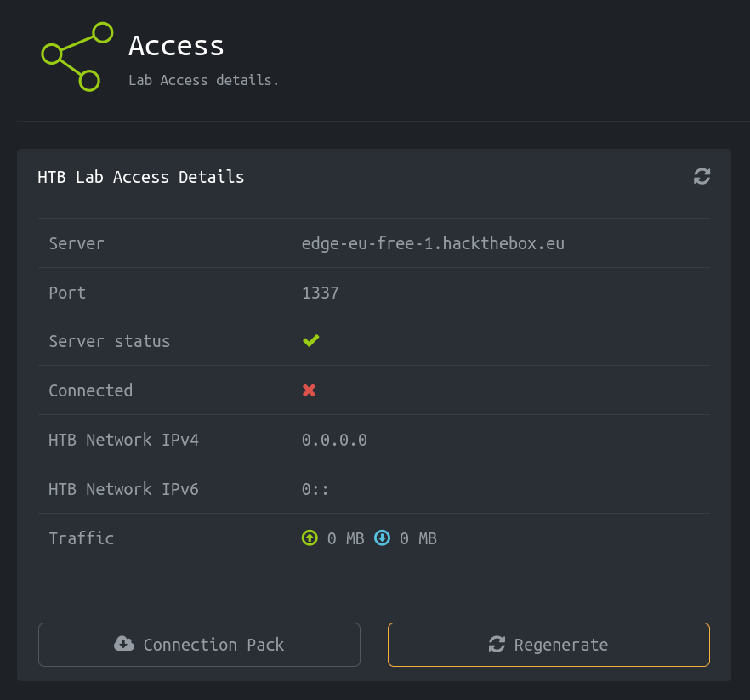Viewport: 750px width, 700px height.
Task: Click the refresh icon in HTB Lab Access Details header
Action: [702, 176]
